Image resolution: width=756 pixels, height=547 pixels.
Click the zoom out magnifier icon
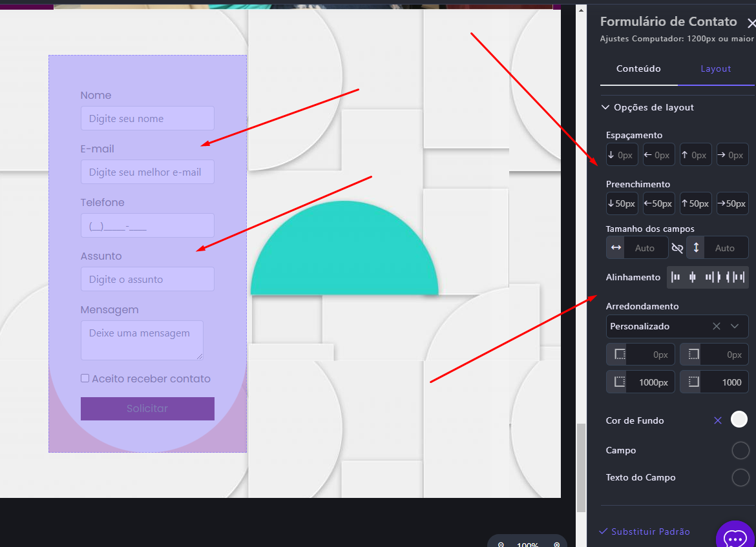click(x=501, y=544)
